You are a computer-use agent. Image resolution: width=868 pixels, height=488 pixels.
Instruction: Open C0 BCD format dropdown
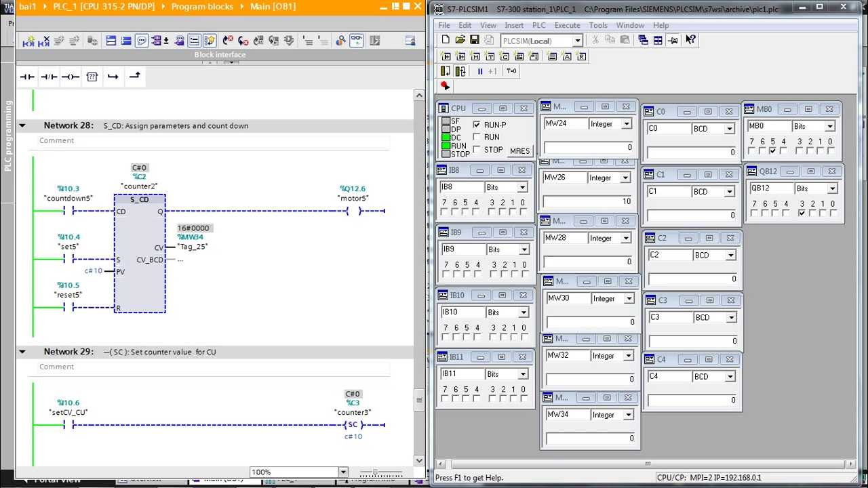point(730,129)
